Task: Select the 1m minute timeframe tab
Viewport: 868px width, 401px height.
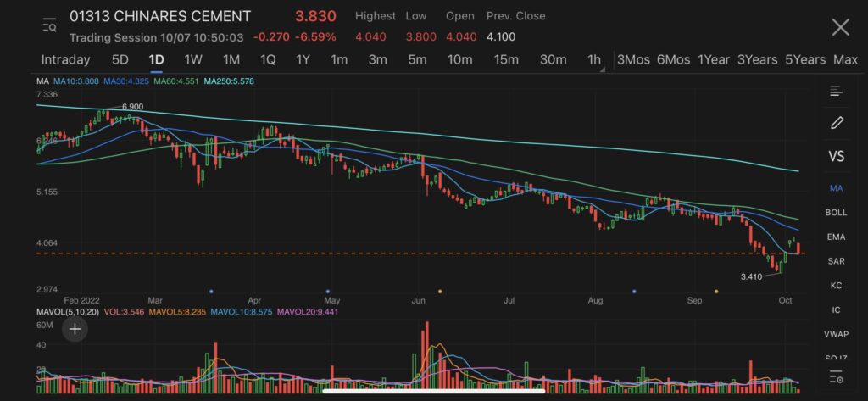Action: click(339, 60)
